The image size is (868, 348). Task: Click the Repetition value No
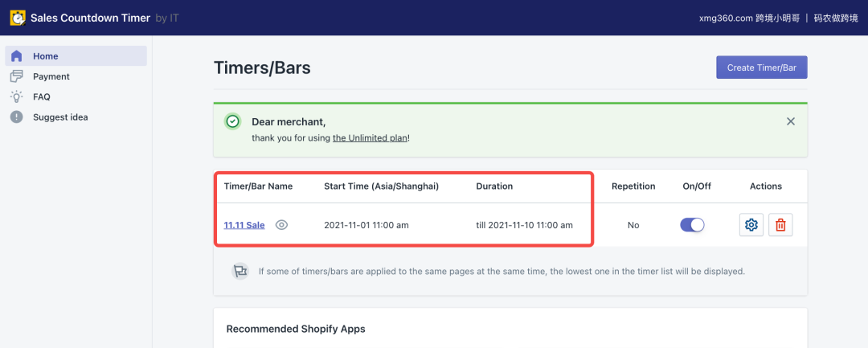pyautogui.click(x=633, y=225)
